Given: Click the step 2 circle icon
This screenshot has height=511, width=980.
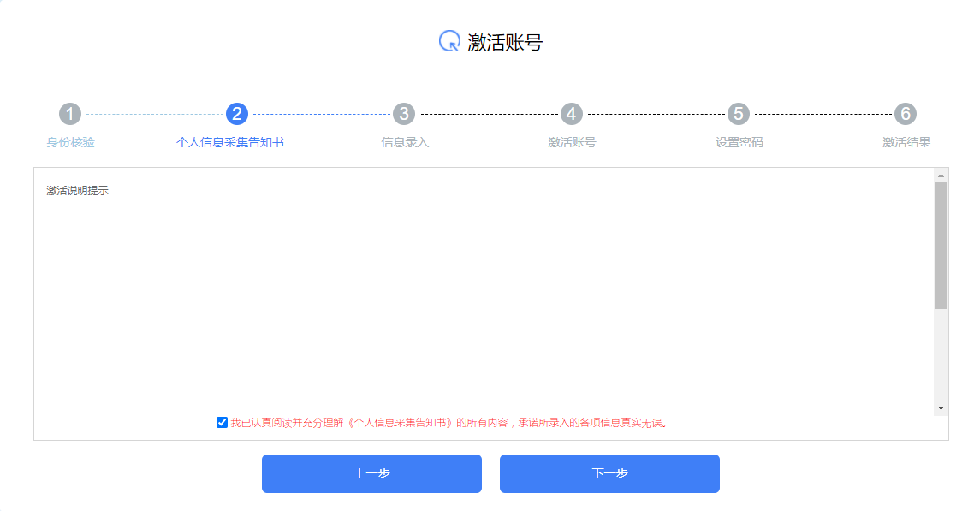Looking at the screenshot, I should 237,114.
